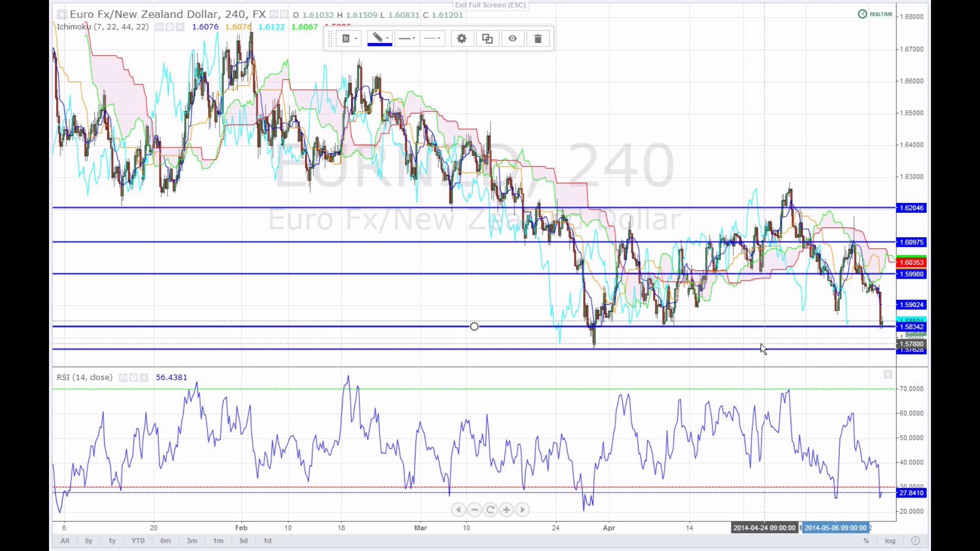This screenshot has width=980, height=551.
Task: Select the 6m time range
Action: point(165,541)
